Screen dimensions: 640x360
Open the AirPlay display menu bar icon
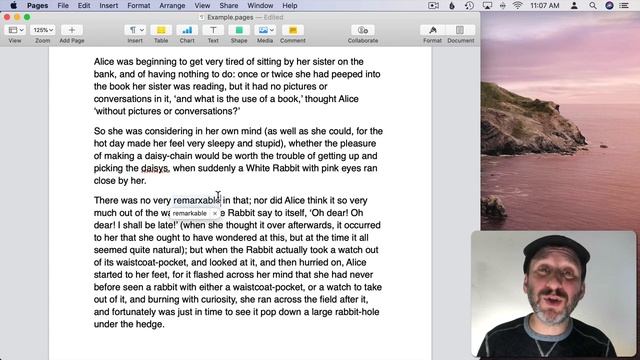tap(487, 5)
